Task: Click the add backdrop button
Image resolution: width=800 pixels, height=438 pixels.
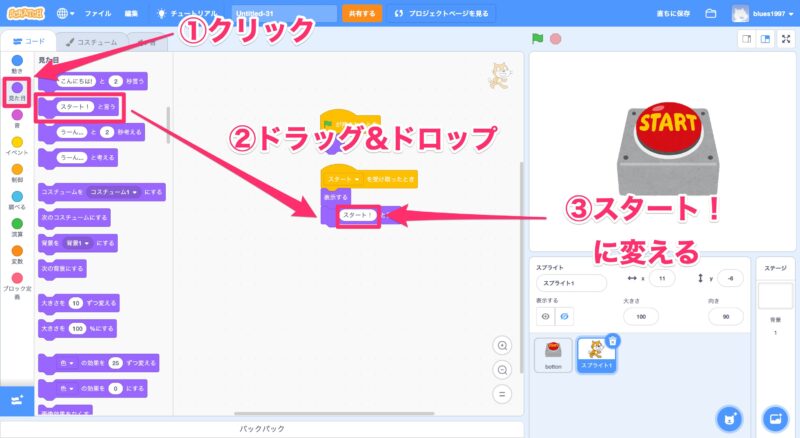Action: (773, 417)
